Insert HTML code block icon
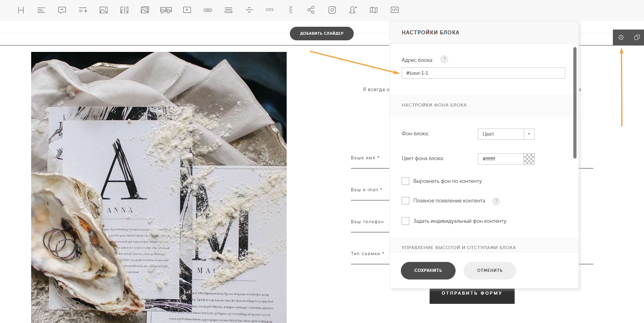 (394, 10)
